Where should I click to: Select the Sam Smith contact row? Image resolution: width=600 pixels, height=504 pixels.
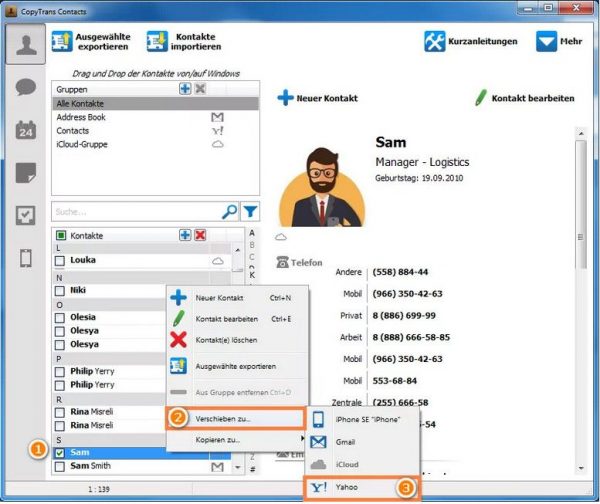pos(142,466)
